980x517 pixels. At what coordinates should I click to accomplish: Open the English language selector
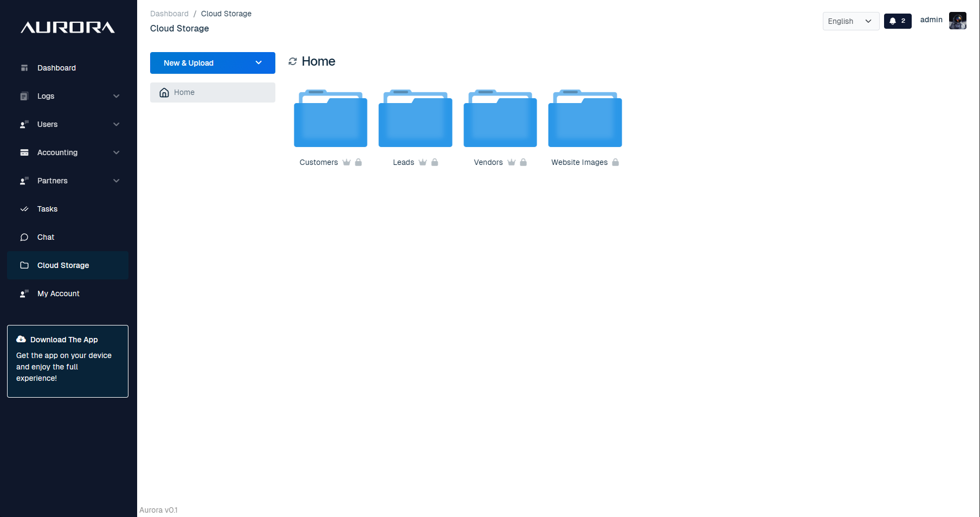[850, 21]
